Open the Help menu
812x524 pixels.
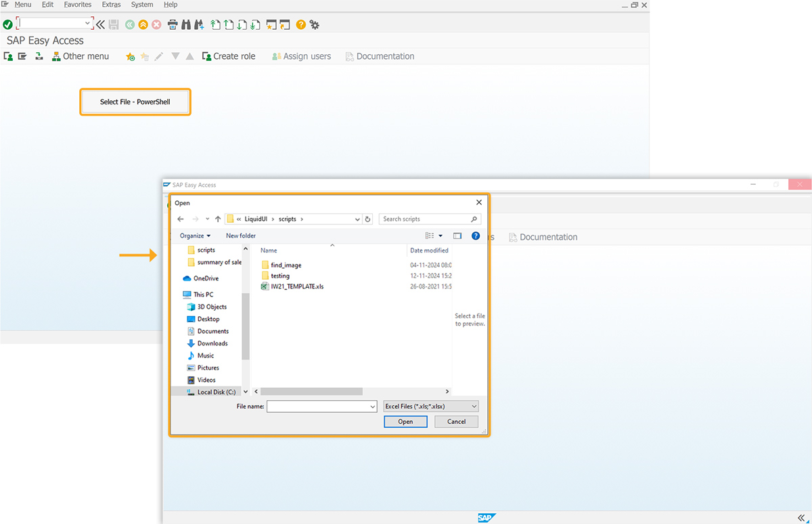171,5
